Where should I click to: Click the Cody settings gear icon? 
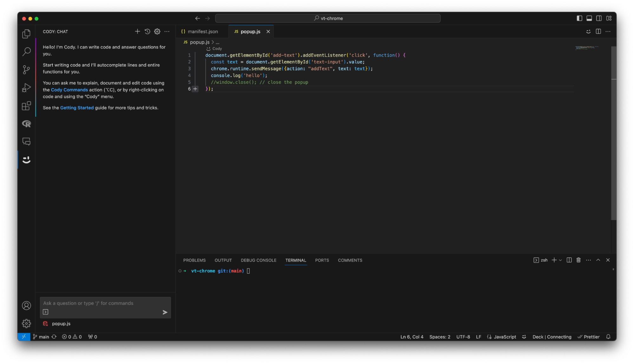(157, 31)
